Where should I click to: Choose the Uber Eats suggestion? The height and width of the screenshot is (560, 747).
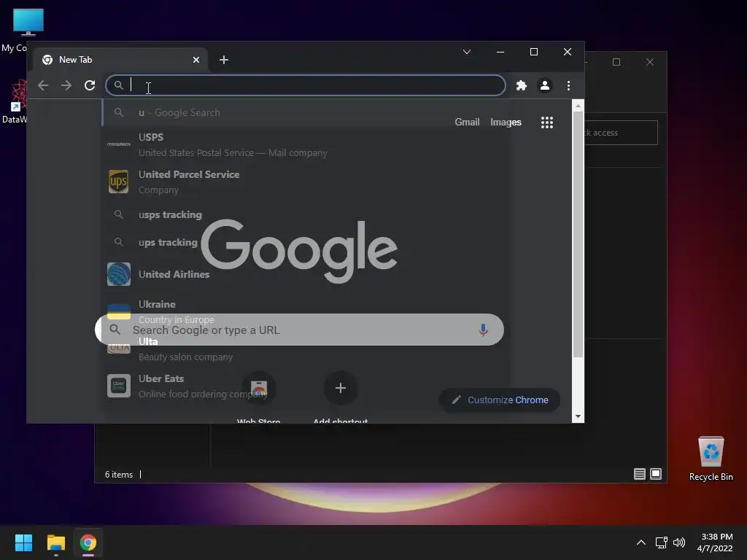point(305,386)
